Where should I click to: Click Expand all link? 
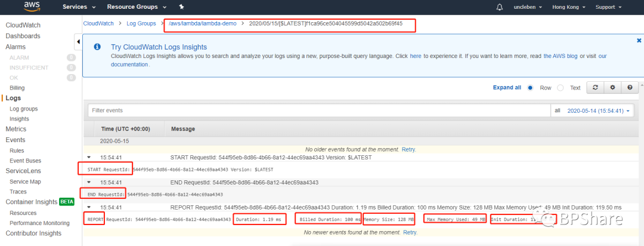click(x=507, y=88)
